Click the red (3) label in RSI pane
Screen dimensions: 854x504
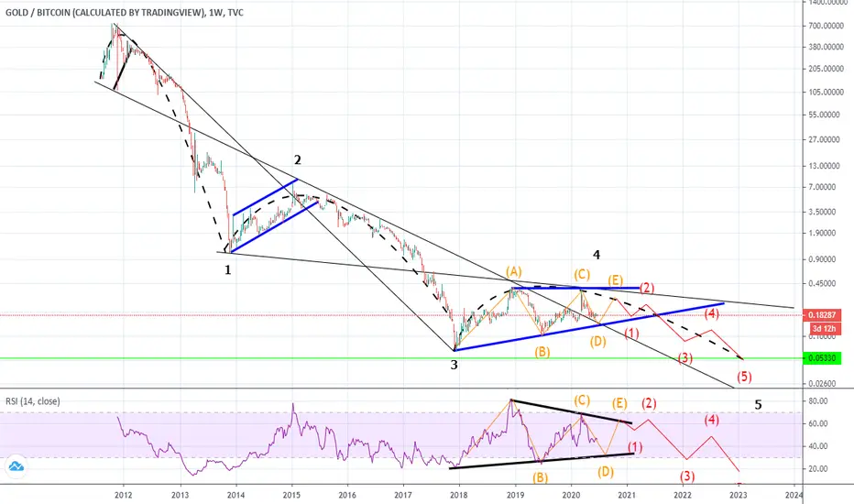point(687,476)
